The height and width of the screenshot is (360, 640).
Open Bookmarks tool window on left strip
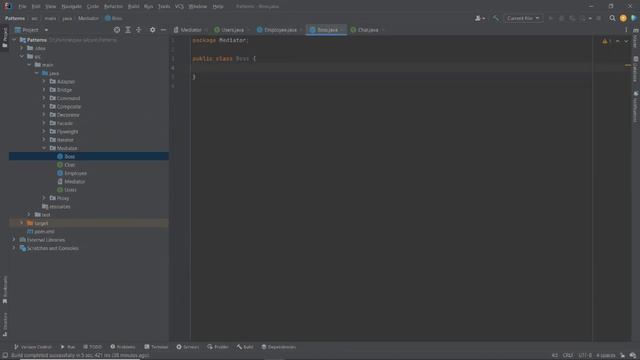pyautogui.click(x=5, y=289)
